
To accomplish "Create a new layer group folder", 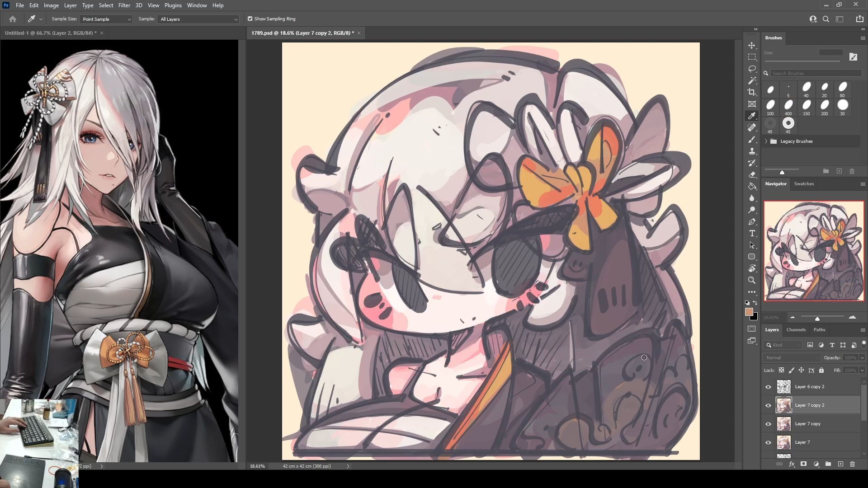I will 828,464.
